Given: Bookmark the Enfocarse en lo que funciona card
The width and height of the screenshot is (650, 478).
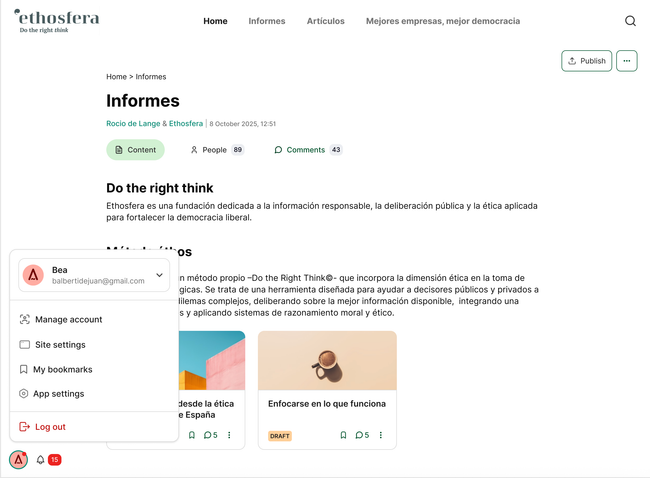Looking at the screenshot, I should 343,436.
